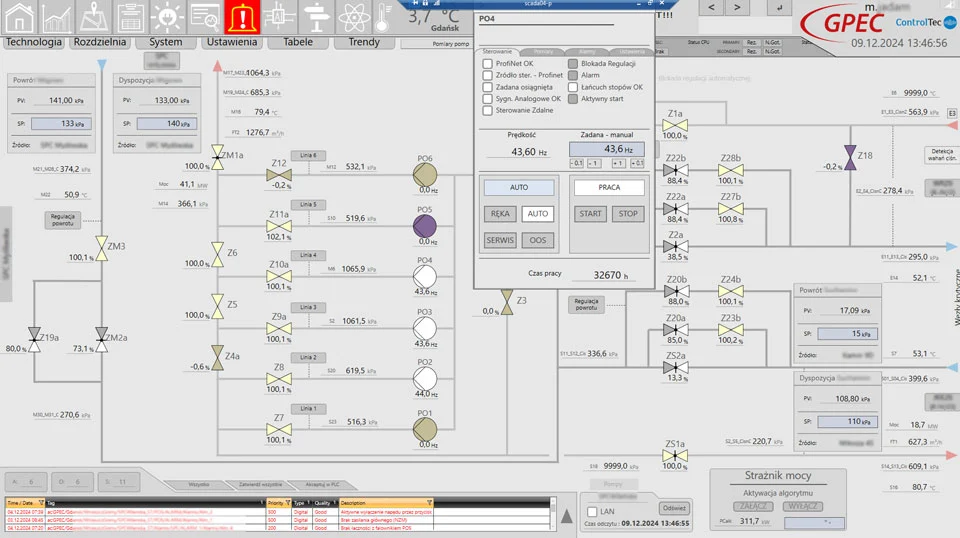Set pump mode to OOS
960x538 pixels.
(x=538, y=241)
